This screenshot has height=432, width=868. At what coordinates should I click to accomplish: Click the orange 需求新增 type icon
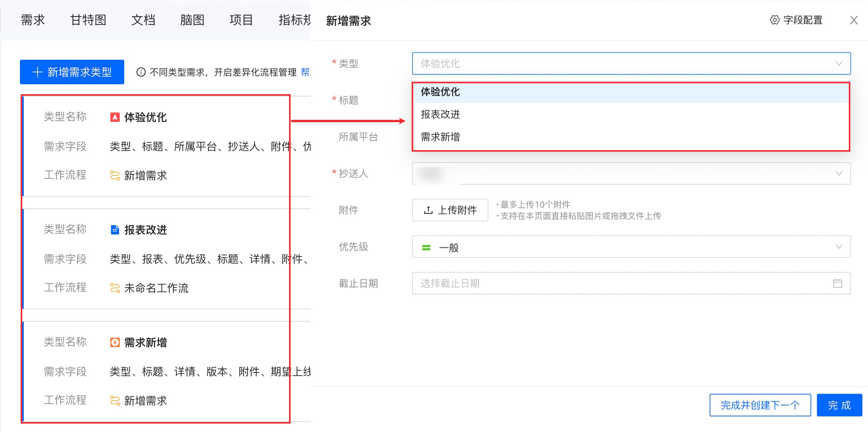pyautogui.click(x=115, y=342)
